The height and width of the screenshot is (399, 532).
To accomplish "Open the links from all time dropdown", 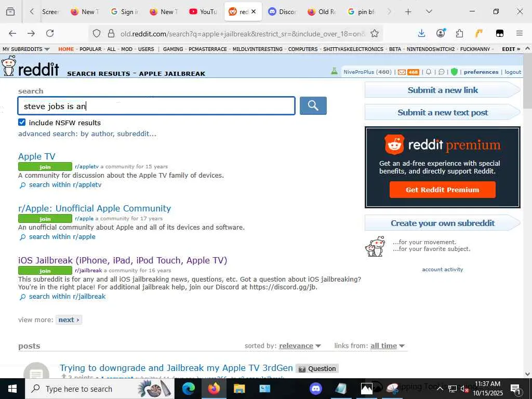I will click(x=388, y=345).
